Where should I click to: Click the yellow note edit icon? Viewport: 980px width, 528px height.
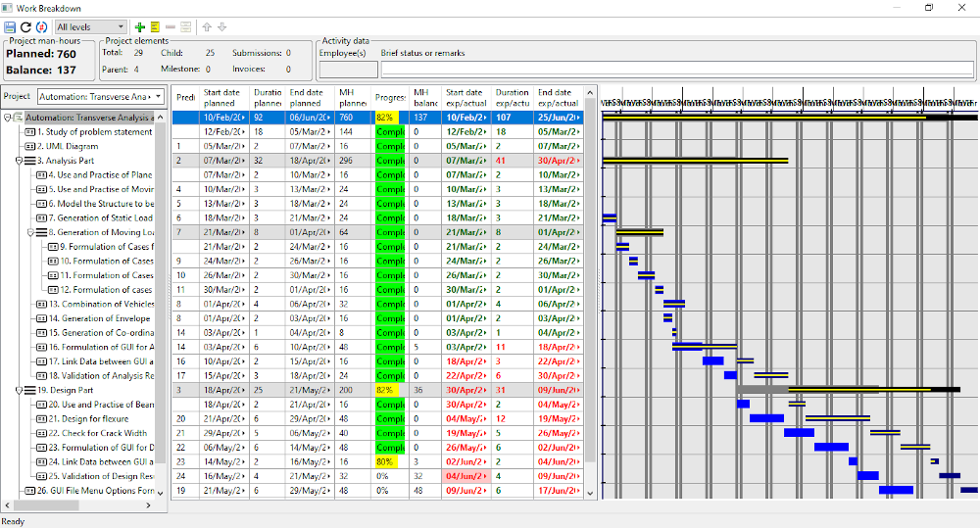coord(155,26)
